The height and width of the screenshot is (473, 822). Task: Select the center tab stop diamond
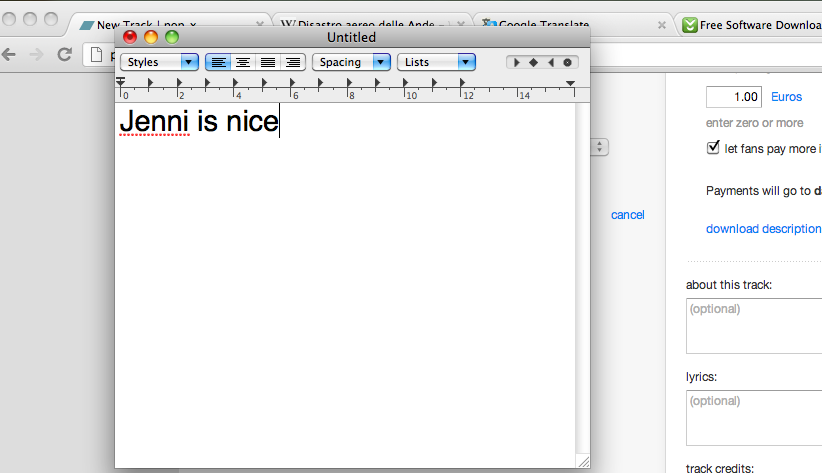(533, 62)
